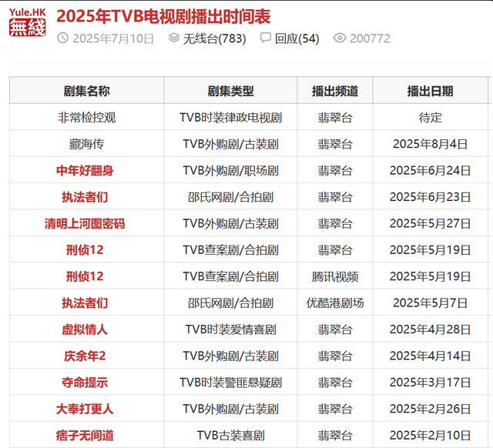
Task: Open the 夺命提示 drama link
Action: click(85, 383)
